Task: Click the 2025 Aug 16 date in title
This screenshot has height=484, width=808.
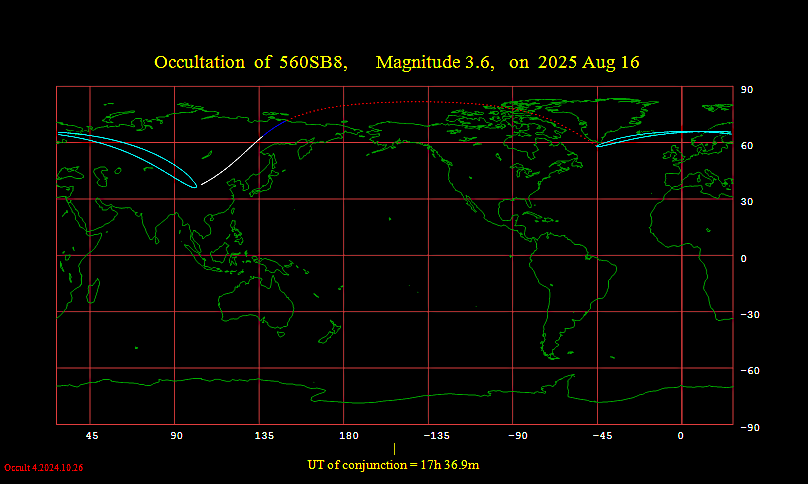Action: (589, 62)
